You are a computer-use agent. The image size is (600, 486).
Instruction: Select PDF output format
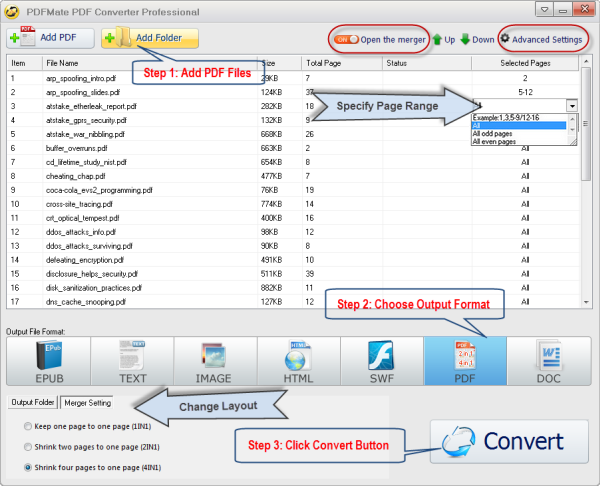465,361
